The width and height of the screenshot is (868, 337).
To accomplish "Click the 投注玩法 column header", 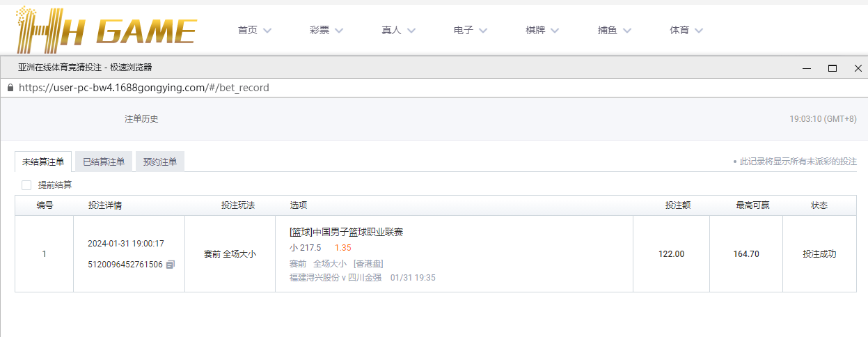I will [x=238, y=205].
